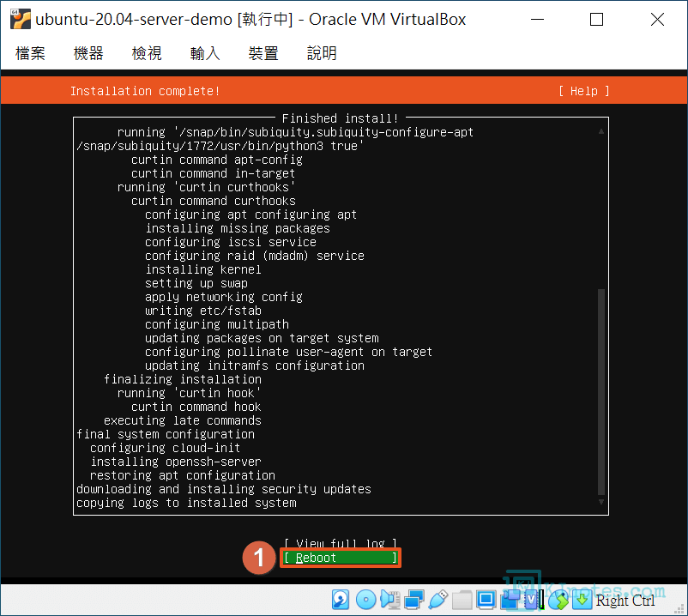Screen dimensions: 688x616
Task: Close the VirtualBox VM window
Action: click(x=657, y=20)
